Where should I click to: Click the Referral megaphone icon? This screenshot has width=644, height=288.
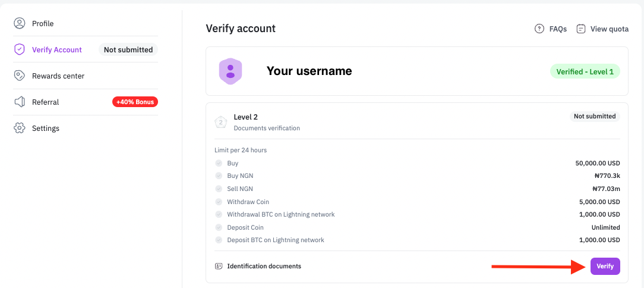[20, 102]
